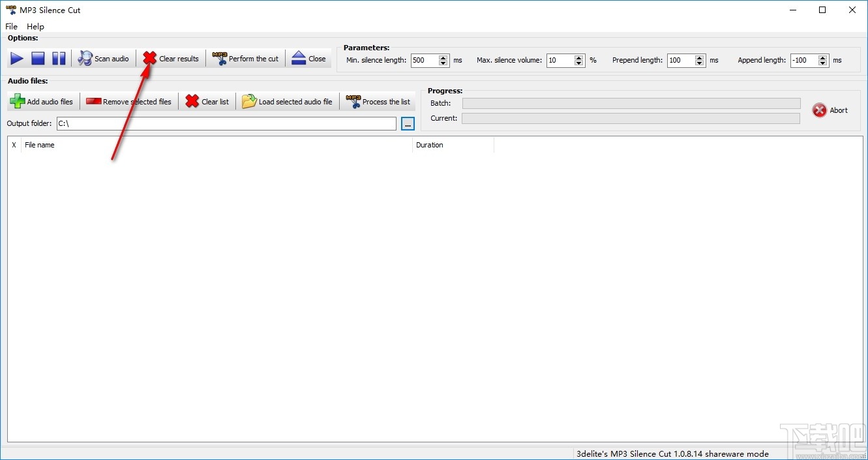The width and height of the screenshot is (868, 460).
Task: Click the Min. silence length value field
Action: click(x=424, y=60)
